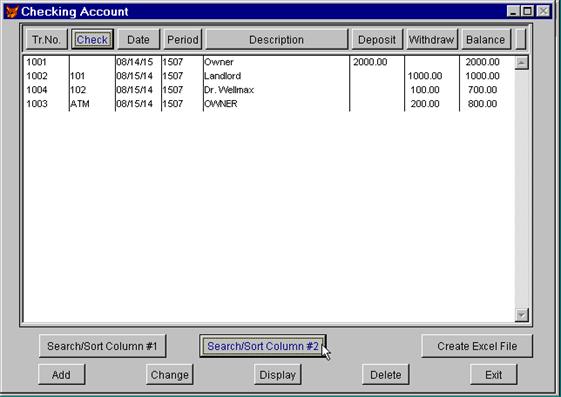Click the ATM check cell
This screenshot has height=397, width=561.
[80, 104]
